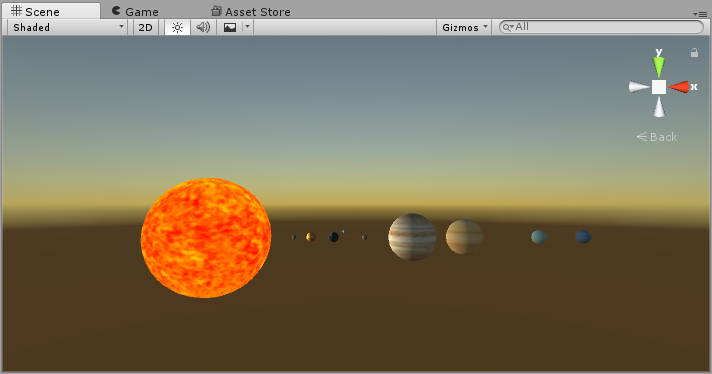
Task: Click the white left gizmo cone
Action: 639,87
